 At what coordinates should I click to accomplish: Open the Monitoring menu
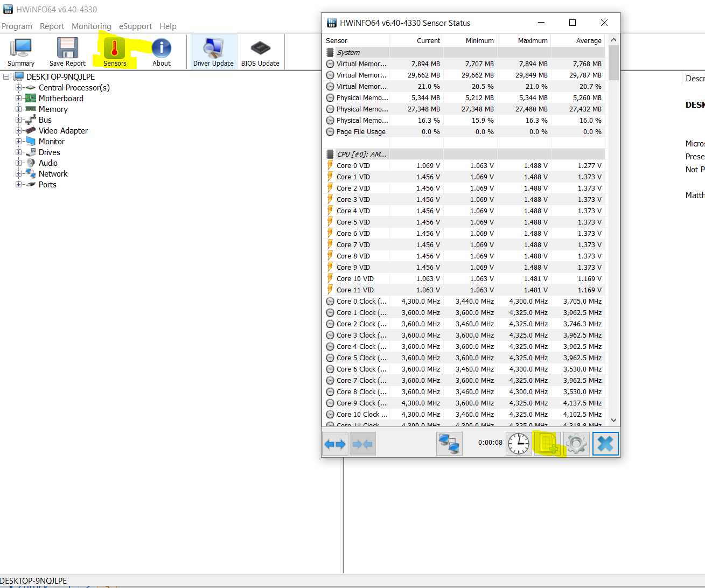tap(92, 26)
